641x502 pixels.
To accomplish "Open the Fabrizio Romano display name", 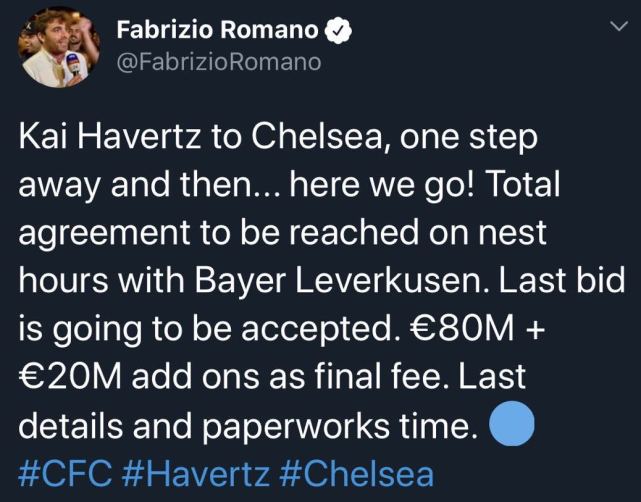I will click(217, 30).
